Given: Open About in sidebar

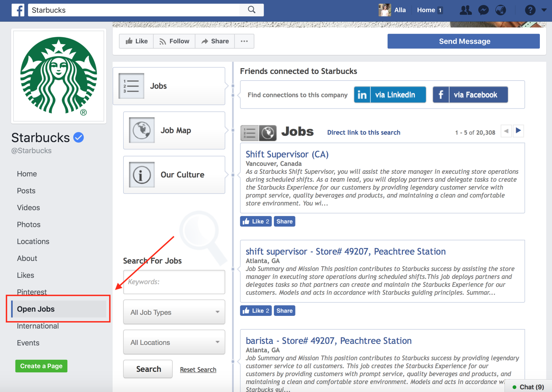Looking at the screenshot, I should point(27,258).
